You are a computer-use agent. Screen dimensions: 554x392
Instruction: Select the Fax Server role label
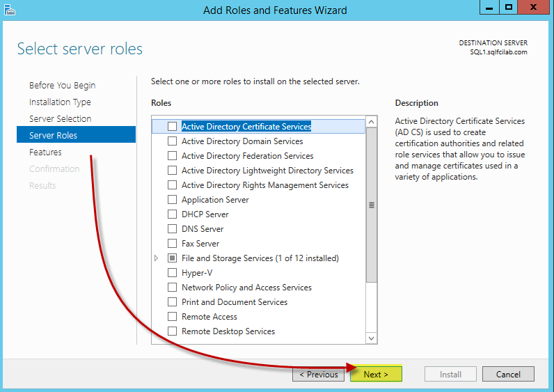click(200, 244)
